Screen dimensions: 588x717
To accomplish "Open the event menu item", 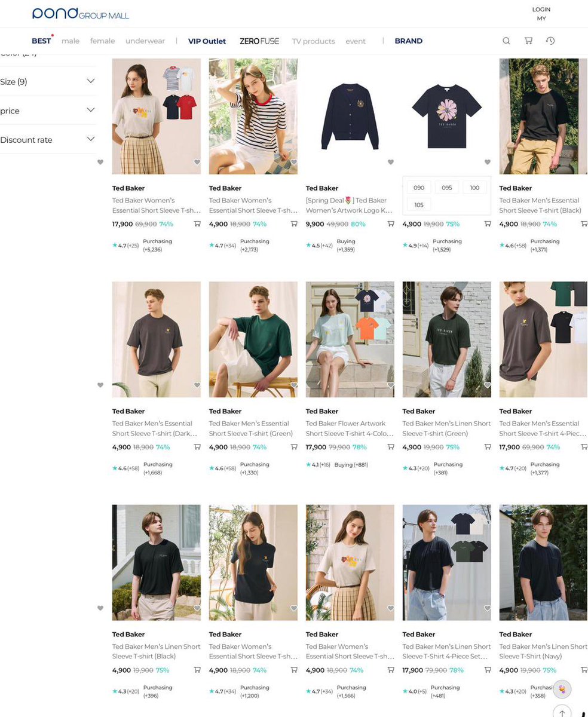I will click(356, 41).
